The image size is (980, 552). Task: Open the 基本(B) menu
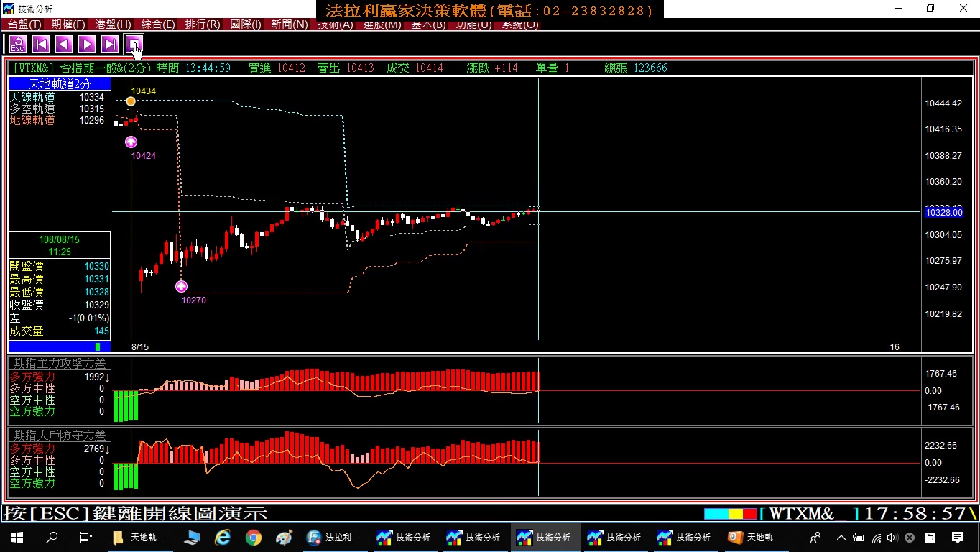point(427,24)
